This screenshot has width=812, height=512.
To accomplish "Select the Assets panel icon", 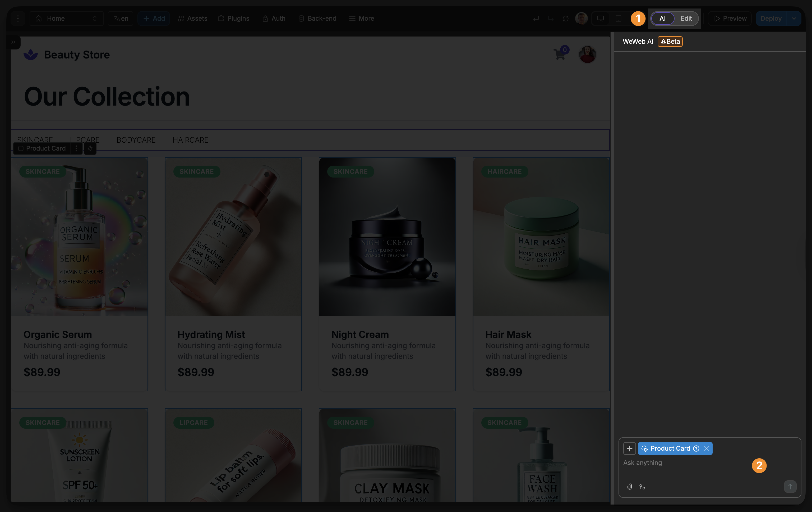I will point(181,19).
